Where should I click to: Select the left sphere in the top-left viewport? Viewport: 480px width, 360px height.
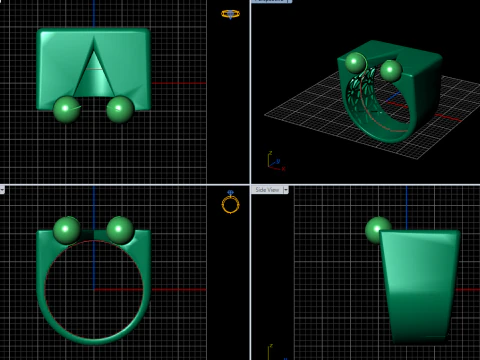pos(67,109)
